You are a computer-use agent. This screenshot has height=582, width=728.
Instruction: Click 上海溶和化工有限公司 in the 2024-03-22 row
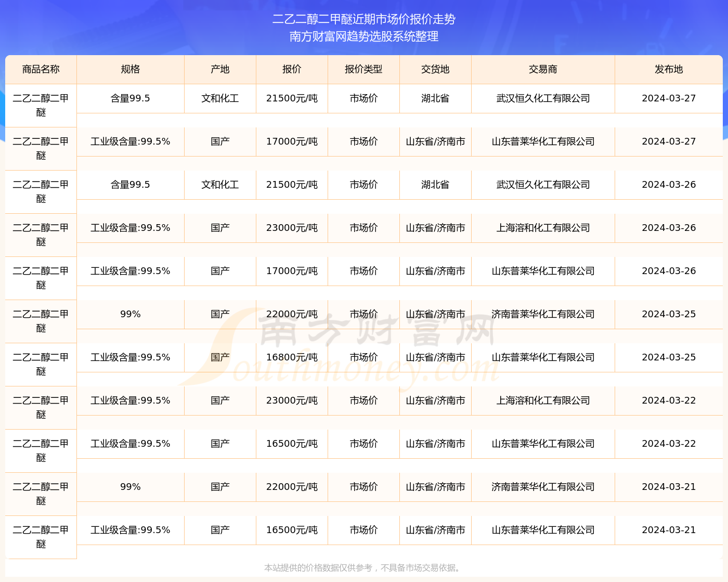[543, 400]
